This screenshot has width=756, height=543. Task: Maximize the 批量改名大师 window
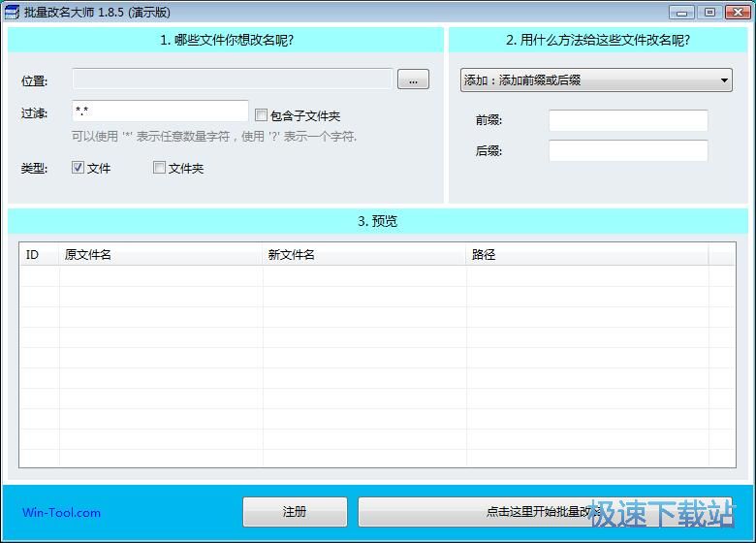coord(709,12)
